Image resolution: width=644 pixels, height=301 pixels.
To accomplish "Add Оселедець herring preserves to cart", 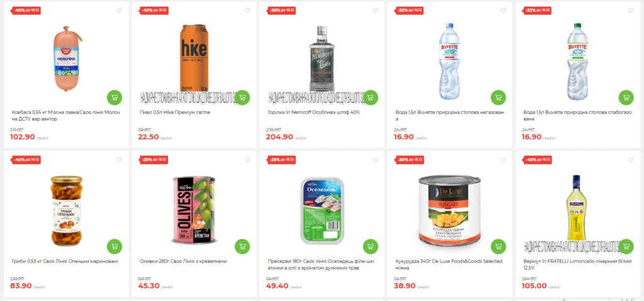I will (370, 246).
